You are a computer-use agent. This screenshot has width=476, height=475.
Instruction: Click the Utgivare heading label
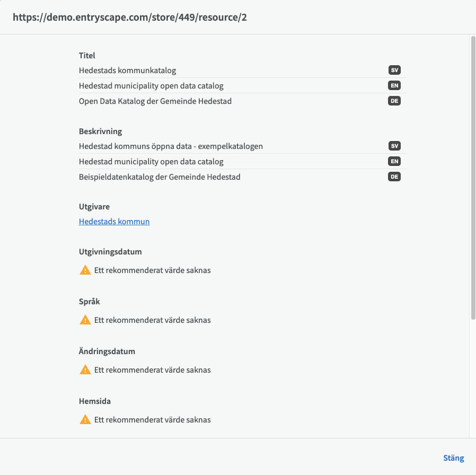click(94, 207)
